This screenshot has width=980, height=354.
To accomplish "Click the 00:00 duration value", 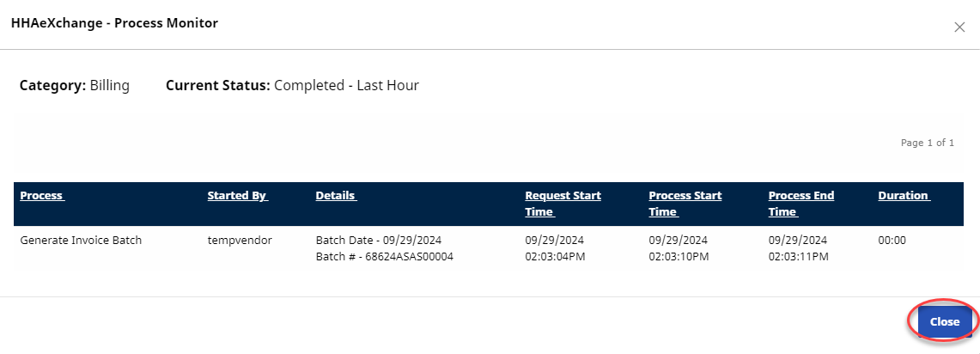I will click(892, 241).
